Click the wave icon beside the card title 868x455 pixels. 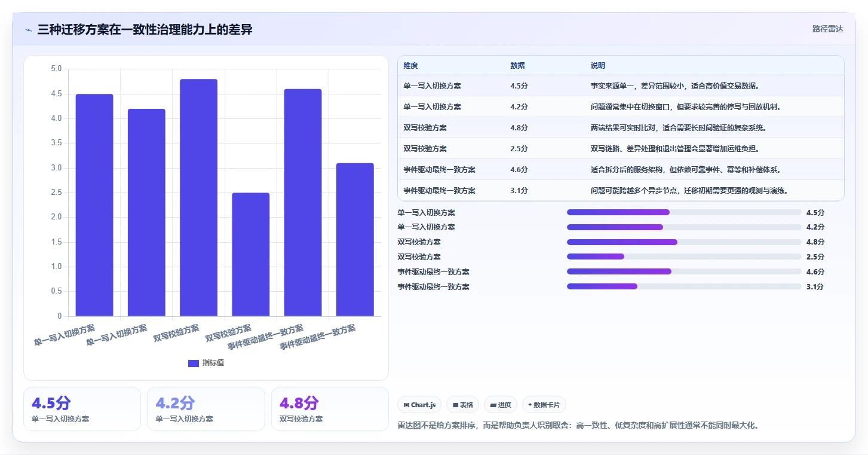tap(28, 29)
